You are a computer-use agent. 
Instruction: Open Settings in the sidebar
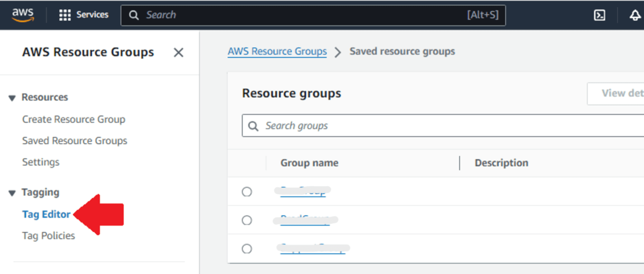pos(41,162)
